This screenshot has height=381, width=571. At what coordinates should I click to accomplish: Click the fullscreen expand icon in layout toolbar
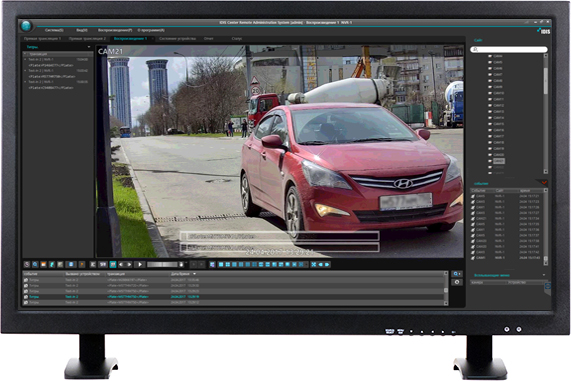pos(314,265)
